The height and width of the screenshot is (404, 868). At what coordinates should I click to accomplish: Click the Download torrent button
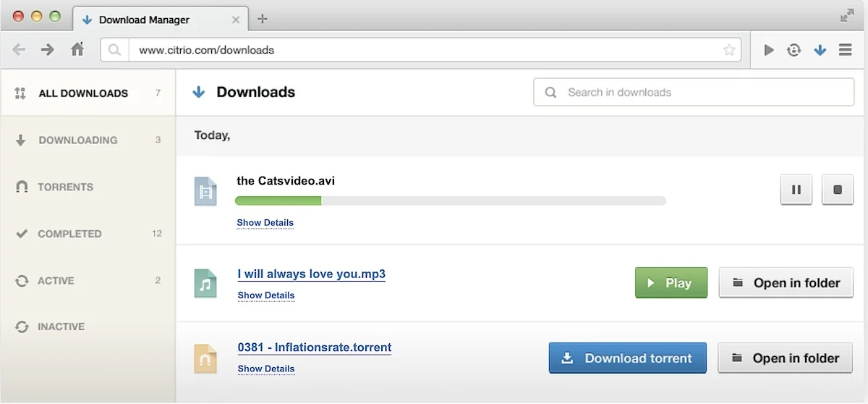pyautogui.click(x=628, y=358)
